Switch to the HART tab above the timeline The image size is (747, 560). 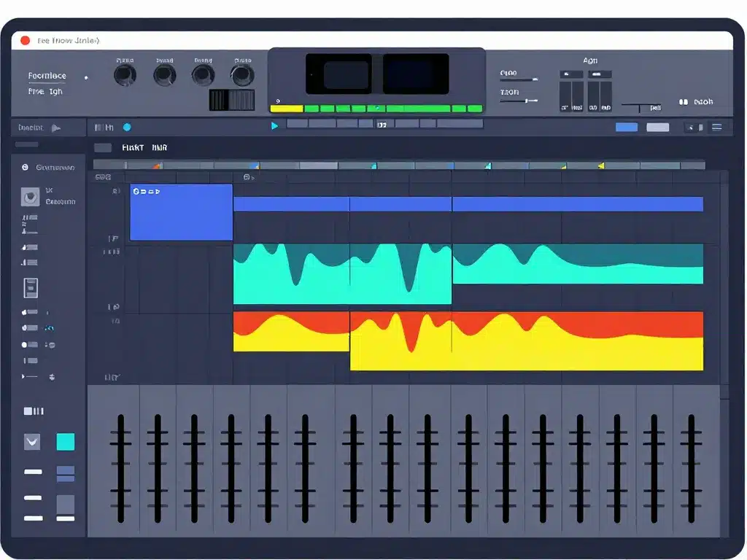tap(133, 147)
